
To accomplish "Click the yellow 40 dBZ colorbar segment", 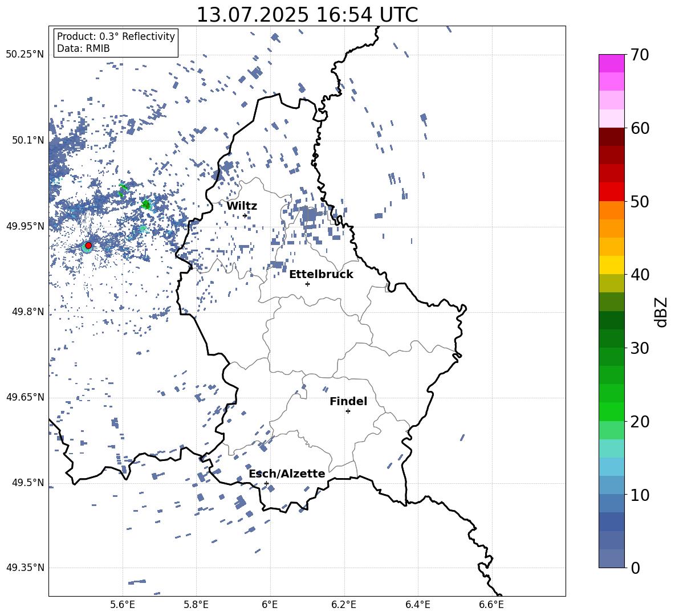I will pyautogui.click(x=612, y=265).
